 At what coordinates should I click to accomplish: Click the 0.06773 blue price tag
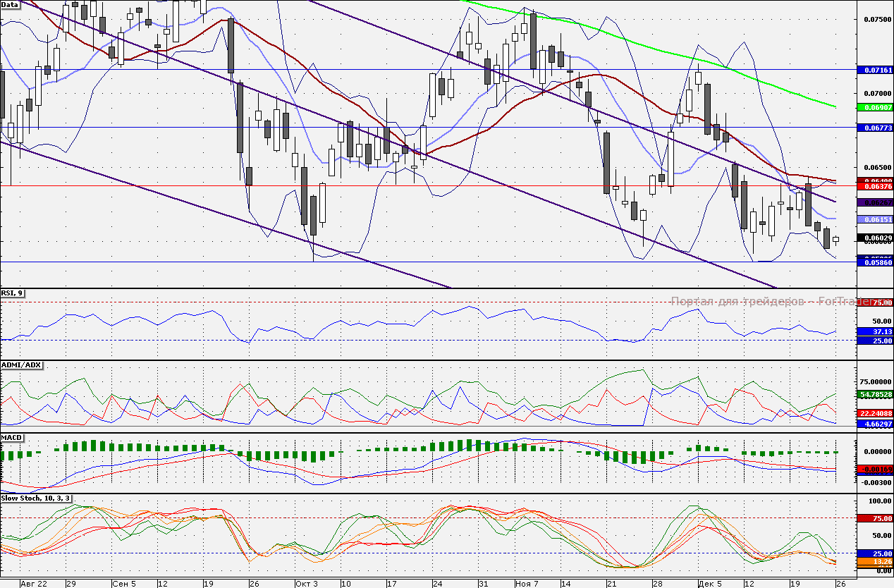[874, 128]
